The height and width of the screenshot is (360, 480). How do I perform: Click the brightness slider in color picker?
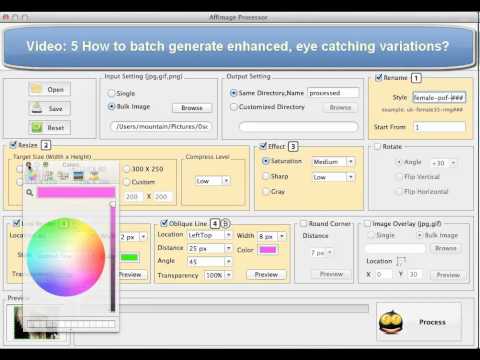(x=113, y=257)
